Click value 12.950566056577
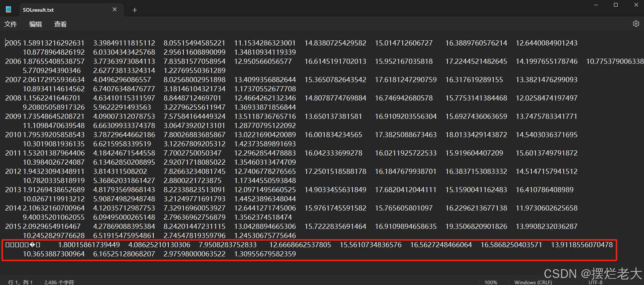 (x=263, y=61)
